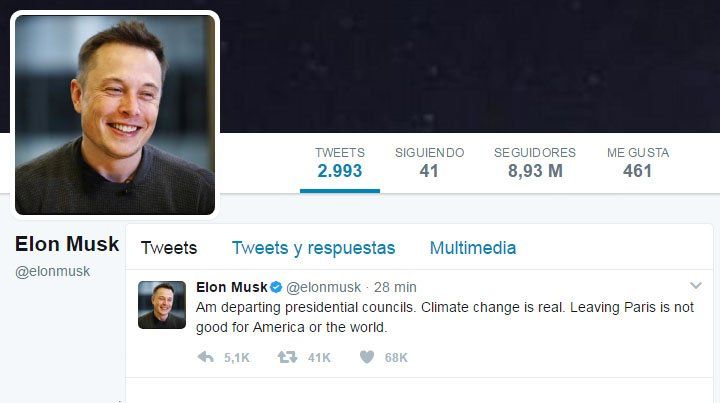Image resolution: width=720 pixels, height=403 pixels.
Task: Open the TWEETS 2.993 stat
Action: (340, 163)
